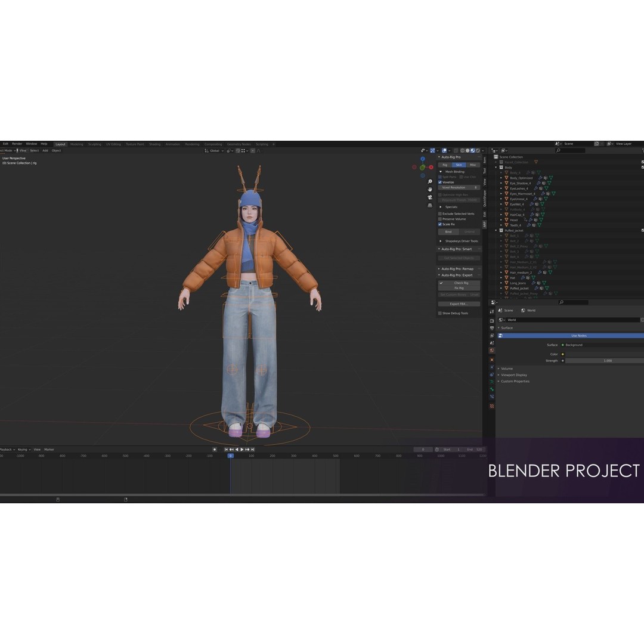Expand the Specials section

tap(441, 207)
